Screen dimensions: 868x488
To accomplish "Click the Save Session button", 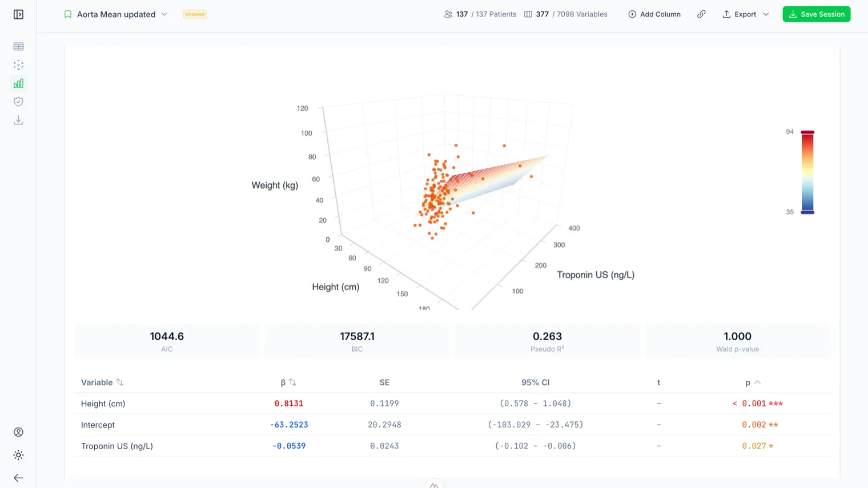I will [x=817, y=14].
